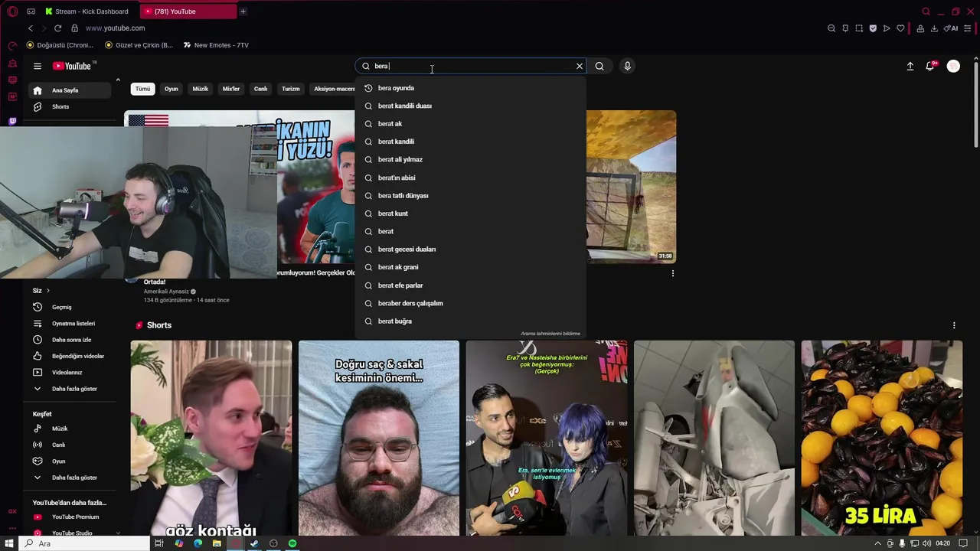Open Videolarınız

tap(70, 373)
